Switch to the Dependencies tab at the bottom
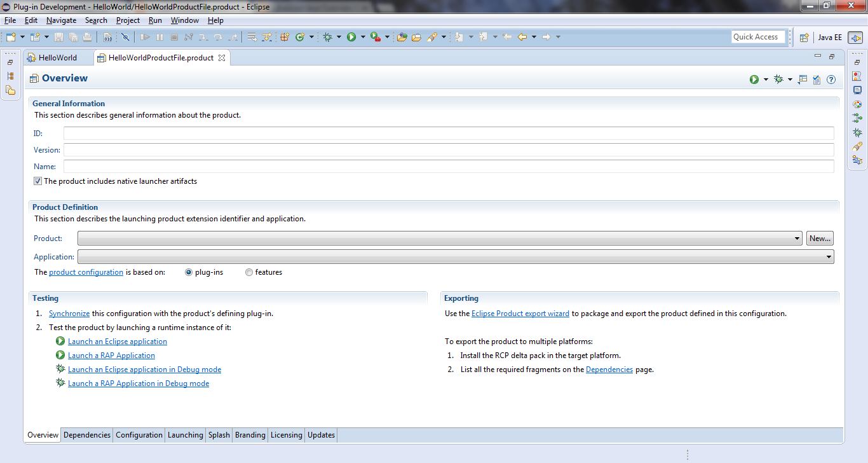868x463 pixels. point(86,435)
